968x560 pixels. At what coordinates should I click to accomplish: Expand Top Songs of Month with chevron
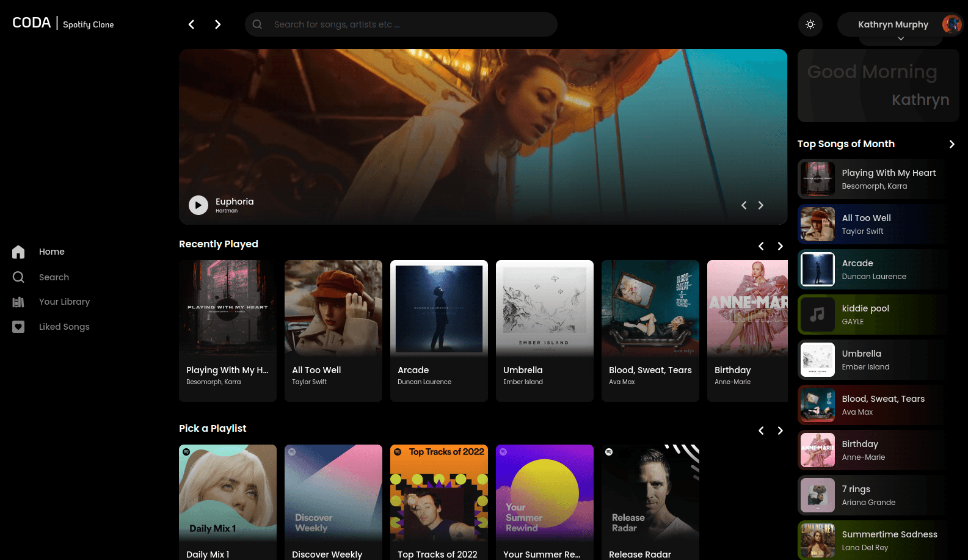(952, 144)
